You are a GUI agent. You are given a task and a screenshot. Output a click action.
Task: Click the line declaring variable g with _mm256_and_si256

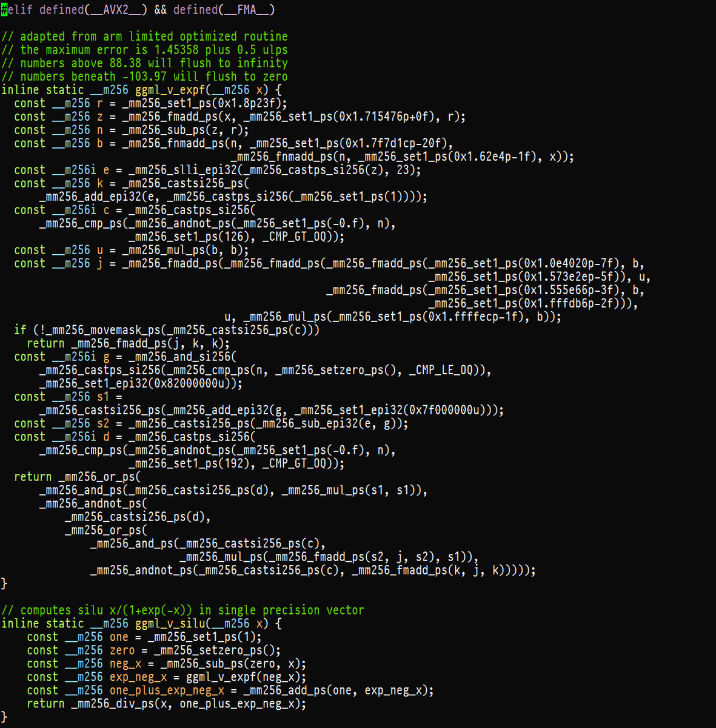125,357
